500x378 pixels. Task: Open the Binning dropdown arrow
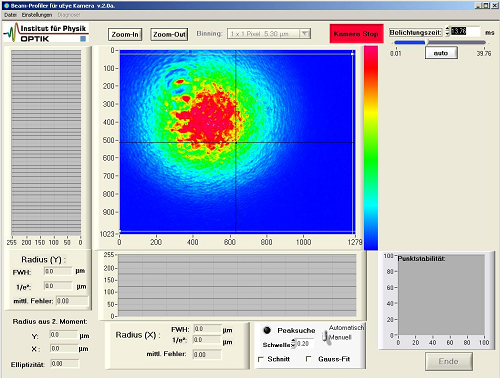(305, 34)
